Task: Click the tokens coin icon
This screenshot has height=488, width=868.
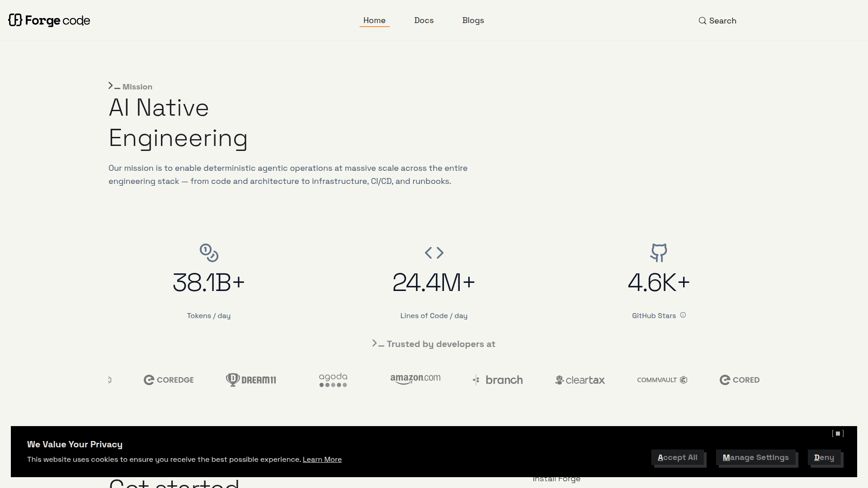Action: (x=209, y=253)
